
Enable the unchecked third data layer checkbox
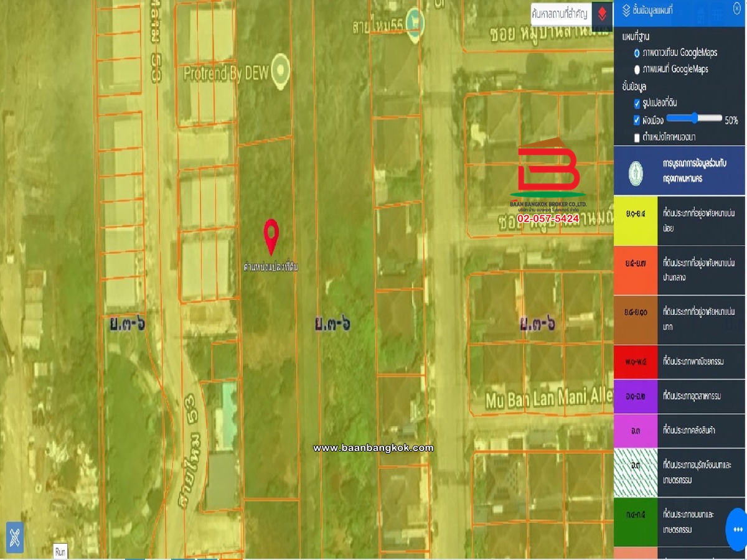637,138
